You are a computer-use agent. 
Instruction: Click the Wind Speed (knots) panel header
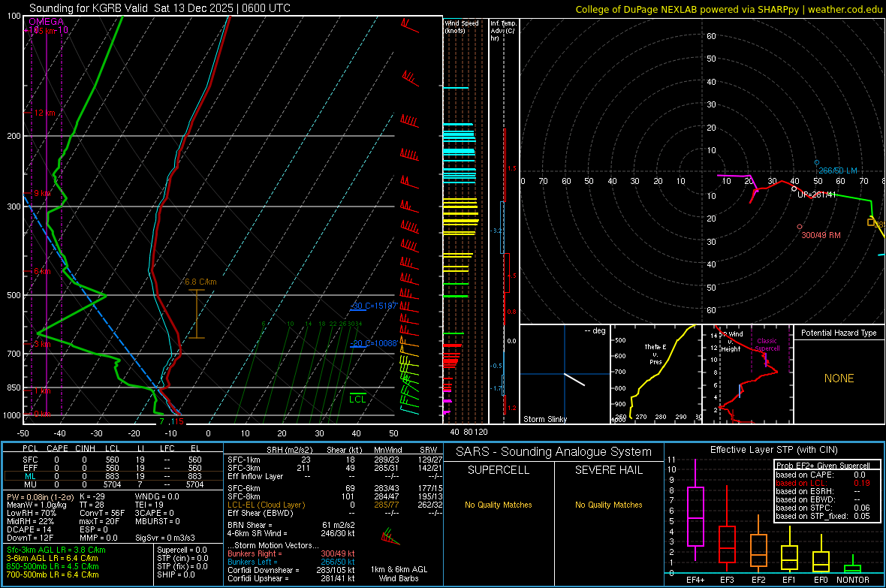462,26
